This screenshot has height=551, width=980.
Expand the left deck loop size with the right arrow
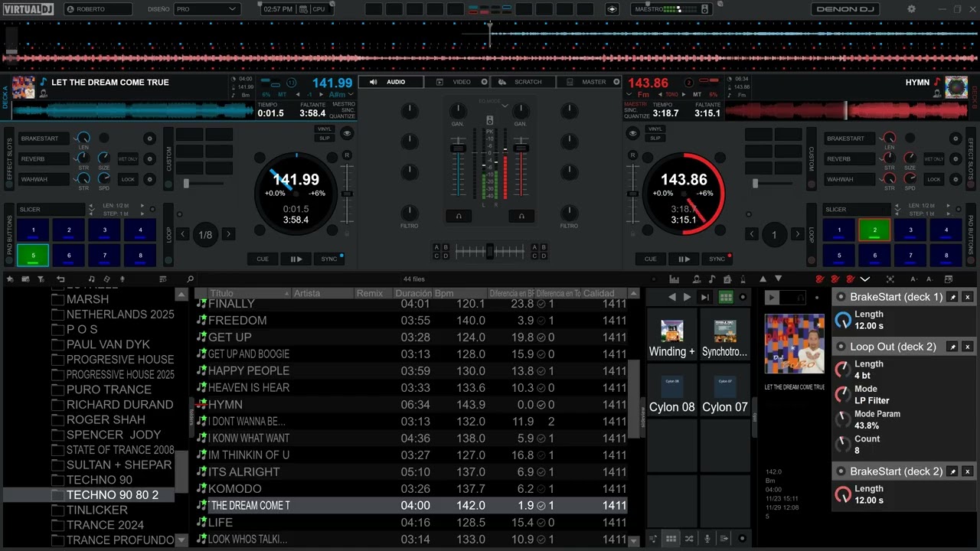pyautogui.click(x=228, y=234)
